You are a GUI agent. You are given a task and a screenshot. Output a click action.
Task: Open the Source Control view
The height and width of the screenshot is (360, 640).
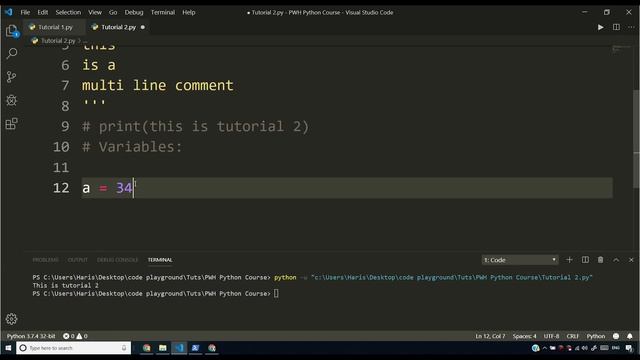11,77
